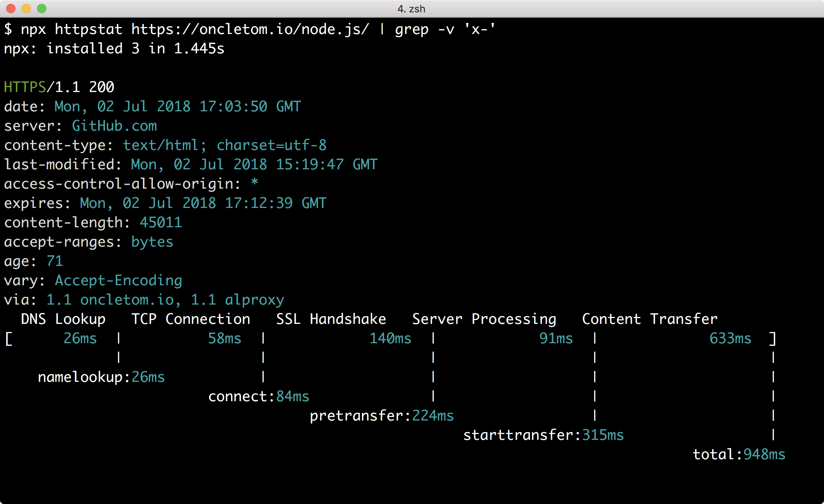Click the Accept-Encoding vary header value
The image size is (824, 504).
(118, 281)
